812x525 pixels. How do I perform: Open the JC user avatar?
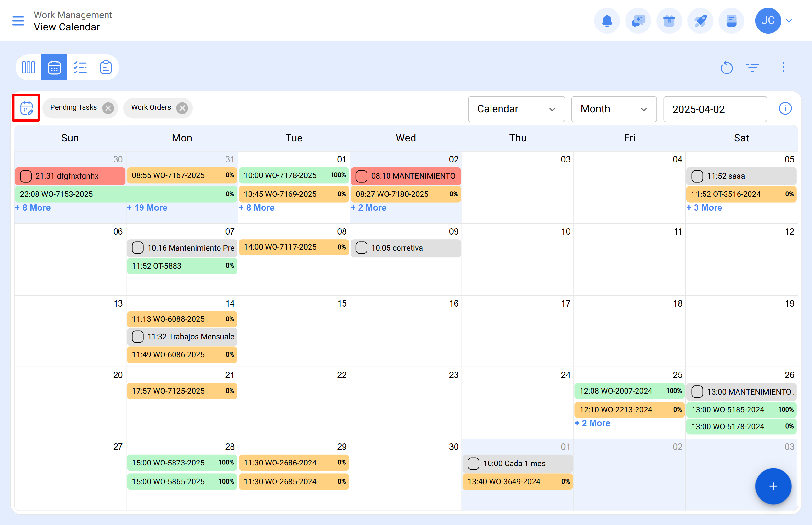pos(768,21)
